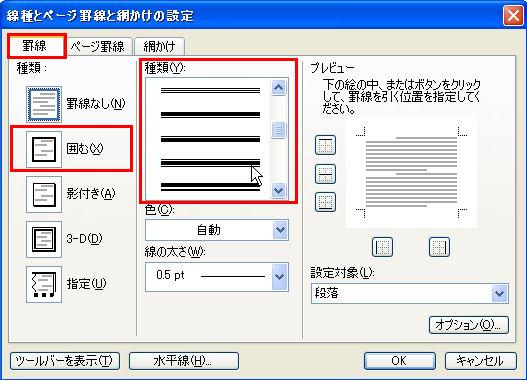Screen dimensions: 527x380
Task: Click the ツールバーを表示 button
Action: tap(65, 361)
